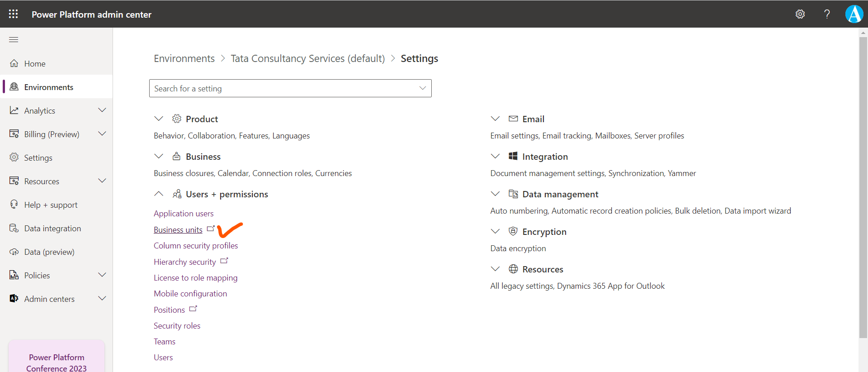Open the help question mark icon
This screenshot has width=868, height=372.
tap(826, 14)
